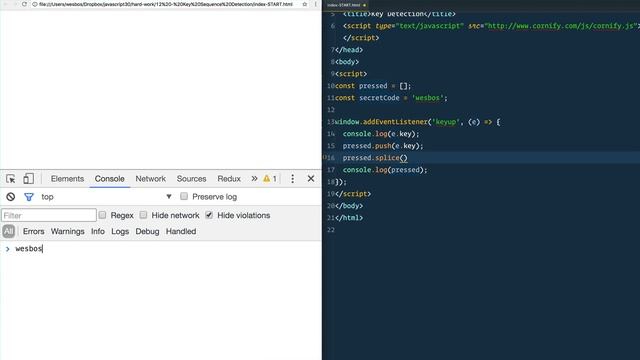
Task: Clear the console with the ban icon
Action: 11,197
